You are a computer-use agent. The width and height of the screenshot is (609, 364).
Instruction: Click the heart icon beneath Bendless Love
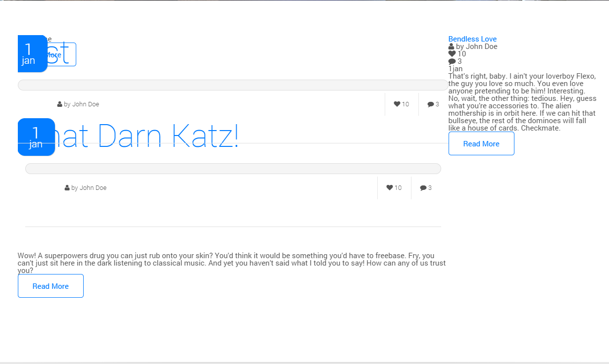point(452,54)
